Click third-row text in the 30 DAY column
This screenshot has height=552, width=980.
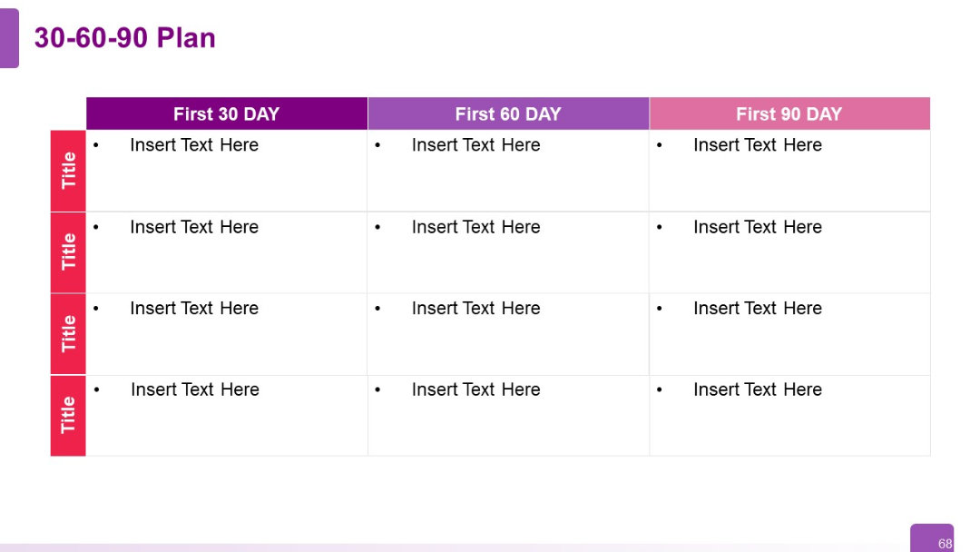tap(194, 309)
